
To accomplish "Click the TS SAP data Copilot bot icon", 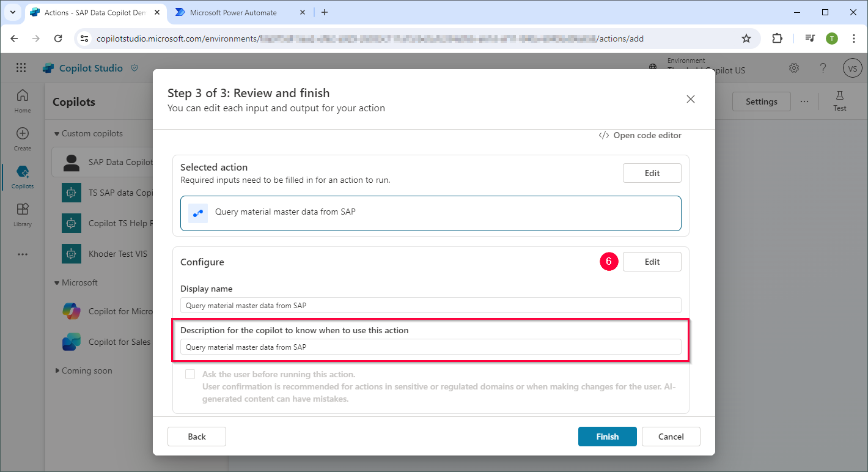I will 72,193.
